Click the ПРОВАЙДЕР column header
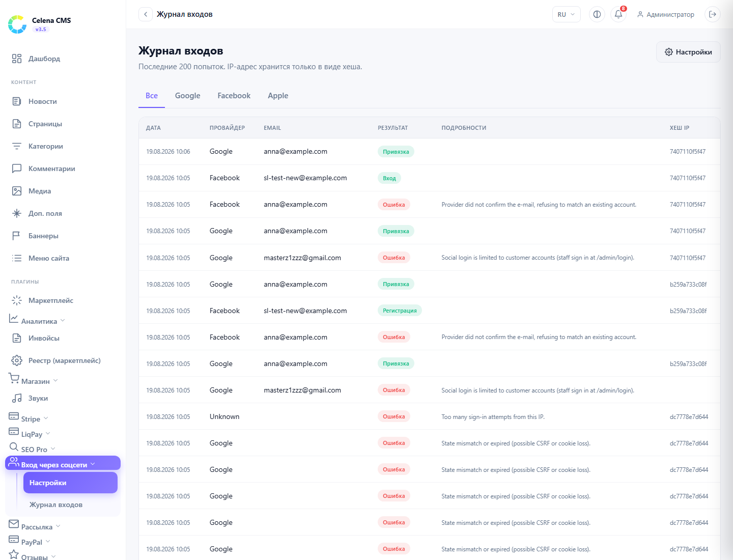The image size is (733, 560). click(227, 128)
